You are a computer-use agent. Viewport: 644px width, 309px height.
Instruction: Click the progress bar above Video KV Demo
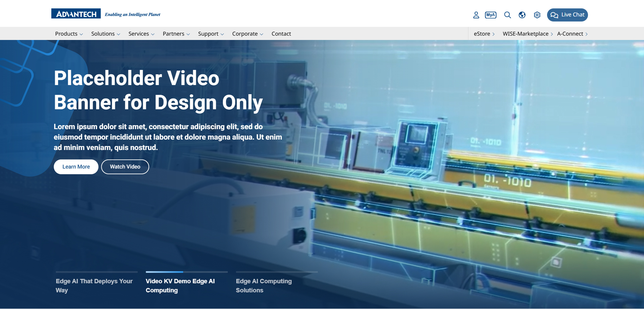click(186, 272)
